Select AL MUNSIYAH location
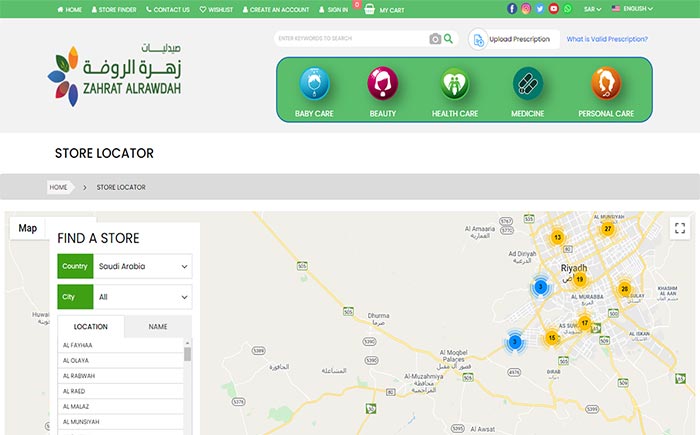Screen dimensions: 700x435 [x=121, y=422]
